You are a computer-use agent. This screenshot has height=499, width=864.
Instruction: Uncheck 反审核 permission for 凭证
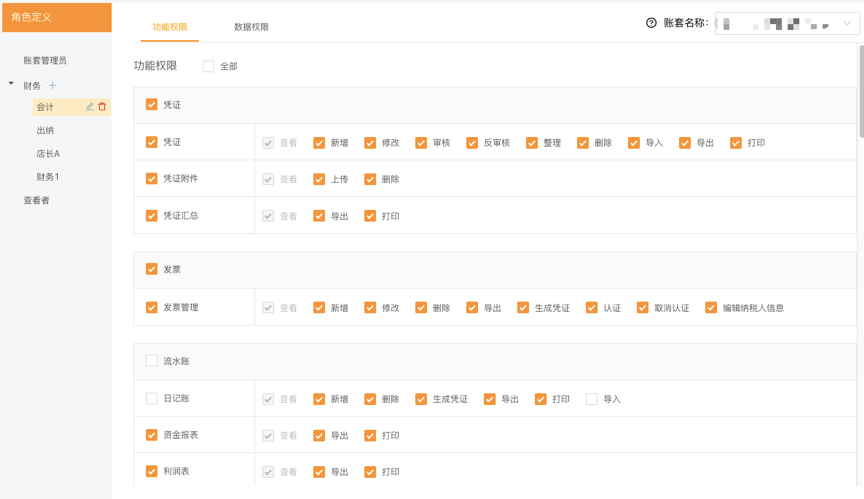[472, 143]
